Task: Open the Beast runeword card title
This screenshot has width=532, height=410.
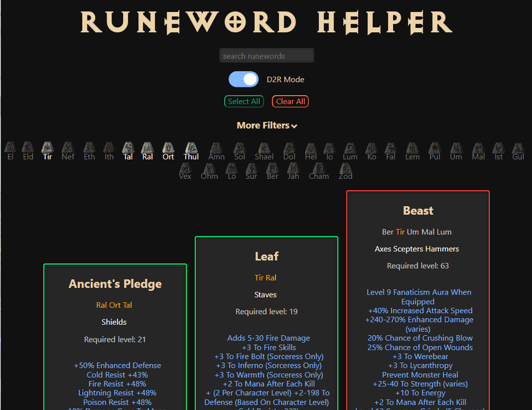Action: 418,211
